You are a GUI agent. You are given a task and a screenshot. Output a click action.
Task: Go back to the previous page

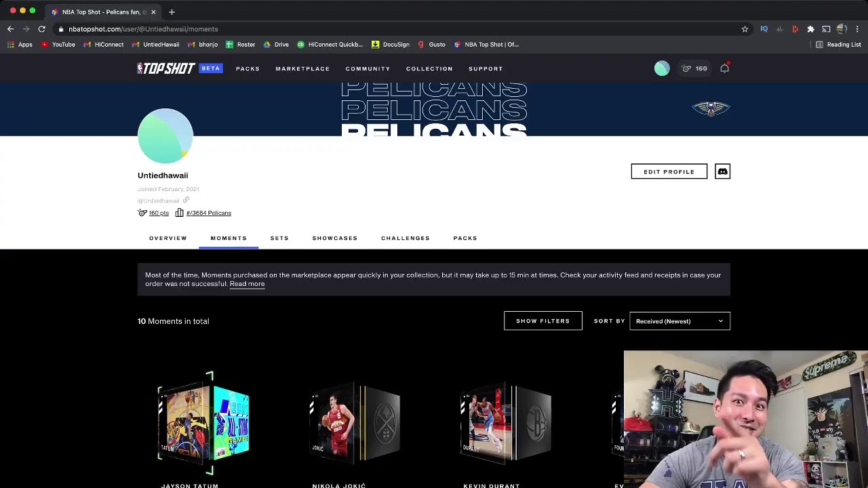tap(10, 29)
